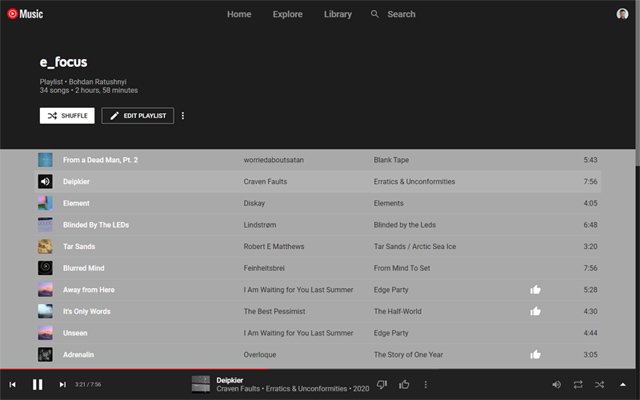Screen dimensions: 640x400
Task: Click the Blurred Mind cover thumbnail
Action: pyautogui.click(x=45, y=268)
